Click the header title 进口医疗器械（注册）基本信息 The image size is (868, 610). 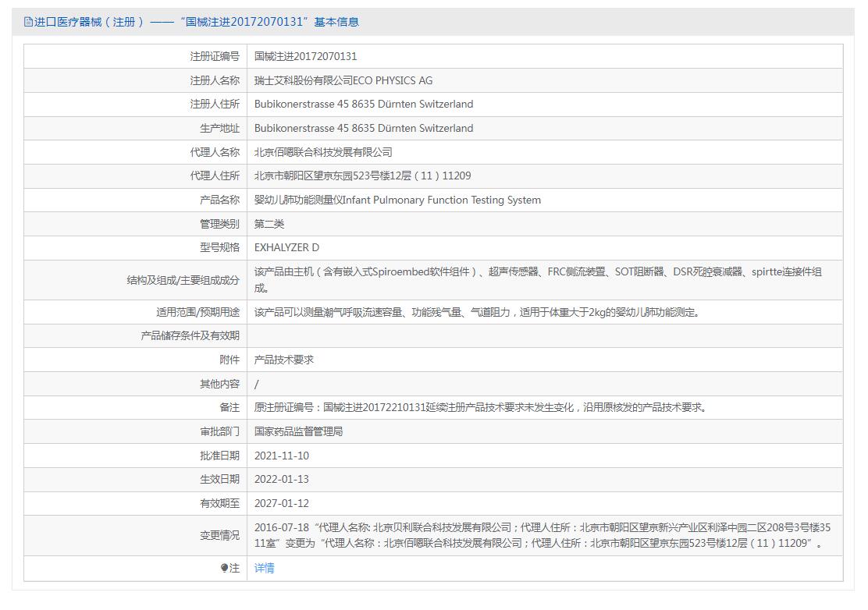pyautogui.click(x=197, y=22)
